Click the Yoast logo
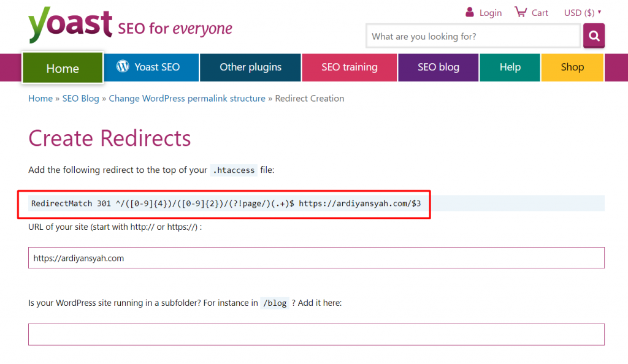The width and height of the screenshot is (628, 364). (x=71, y=25)
